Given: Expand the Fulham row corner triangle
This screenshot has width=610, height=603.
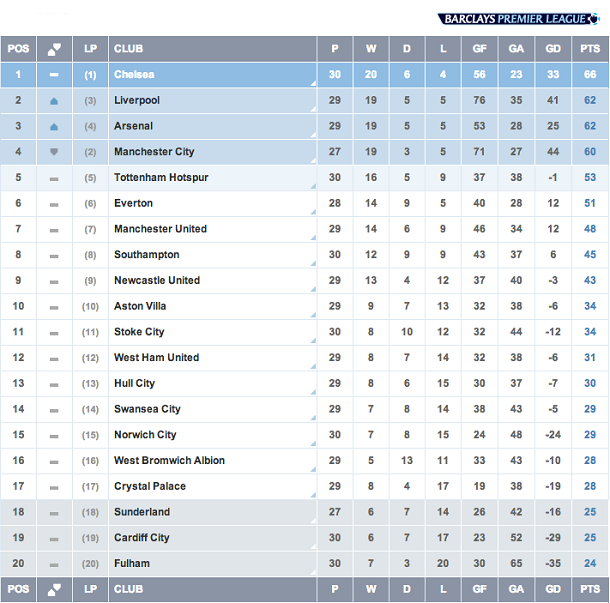Looking at the screenshot, I should [313, 572].
